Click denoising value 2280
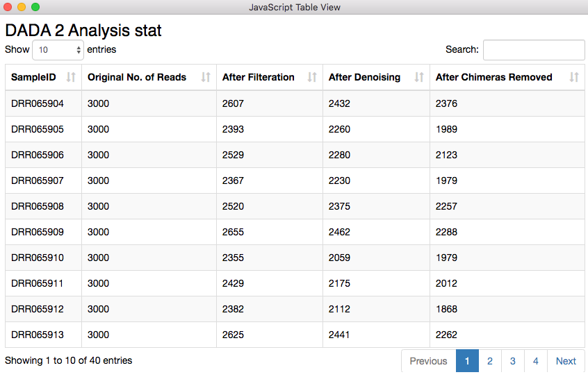Image resolution: width=588 pixels, height=377 pixels. pyautogui.click(x=339, y=155)
